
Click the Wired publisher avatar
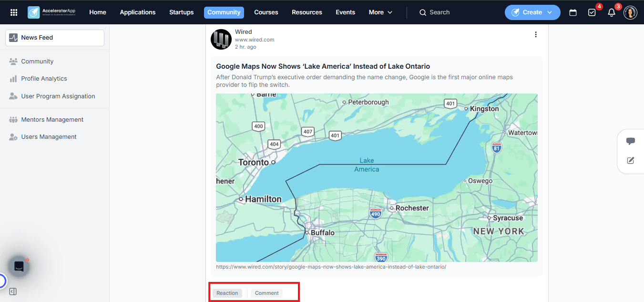click(221, 39)
